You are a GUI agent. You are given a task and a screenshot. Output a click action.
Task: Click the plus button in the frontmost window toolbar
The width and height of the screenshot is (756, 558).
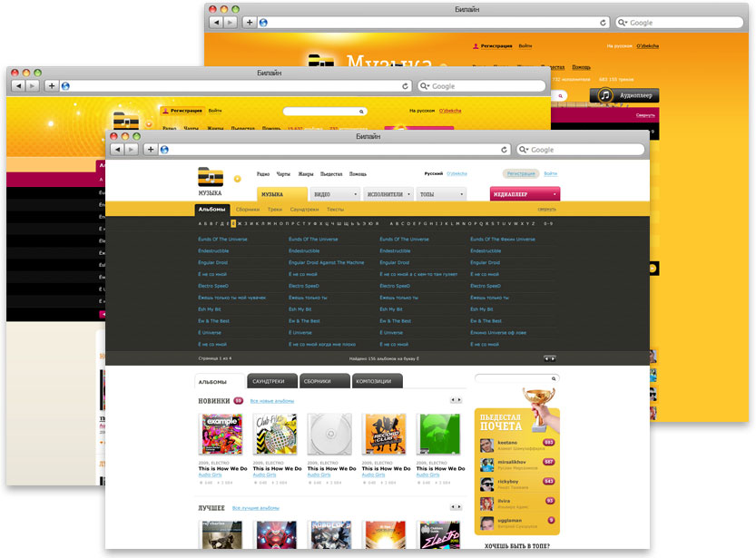[x=151, y=150]
